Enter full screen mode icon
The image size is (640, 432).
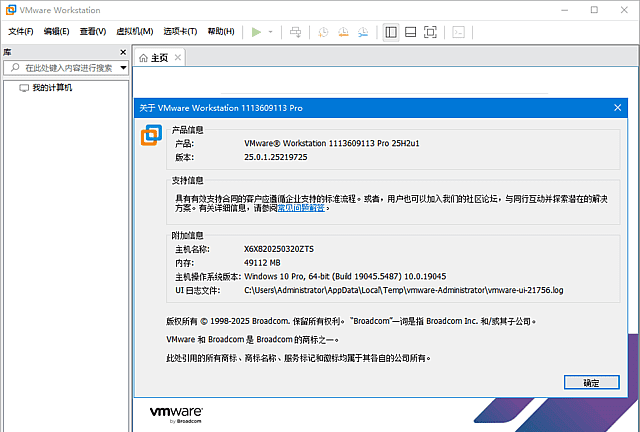click(x=430, y=32)
